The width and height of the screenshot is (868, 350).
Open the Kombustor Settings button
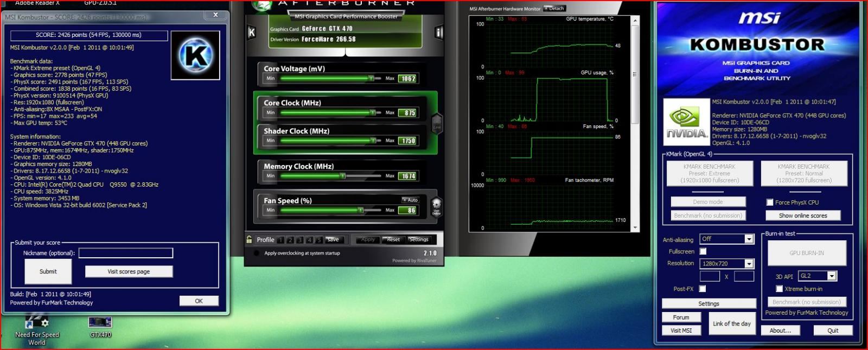(709, 303)
